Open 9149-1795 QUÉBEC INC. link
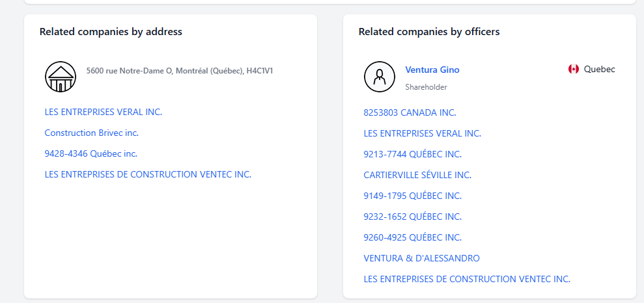Screen dimensions: 644x303 413,196
